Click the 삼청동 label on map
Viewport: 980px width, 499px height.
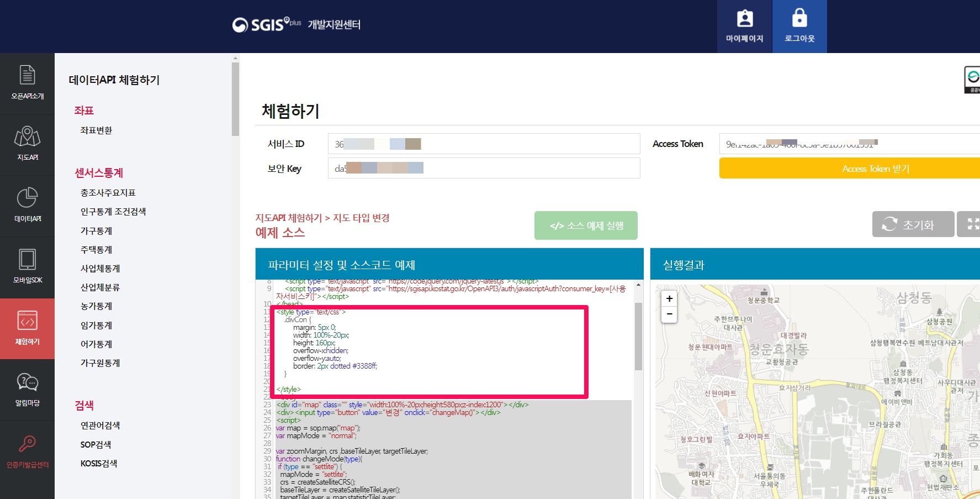(x=914, y=298)
